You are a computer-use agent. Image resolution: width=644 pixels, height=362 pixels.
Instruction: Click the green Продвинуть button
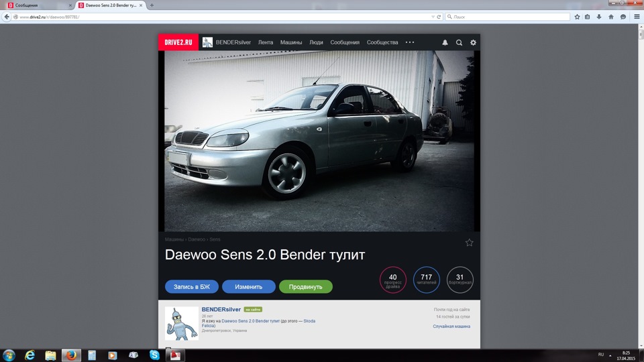[x=306, y=286]
